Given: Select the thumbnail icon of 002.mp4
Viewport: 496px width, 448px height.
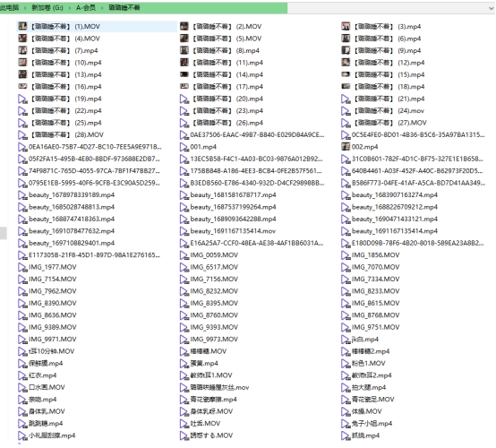Looking at the screenshot, I should pyautogui.click(x=346, y=147).
